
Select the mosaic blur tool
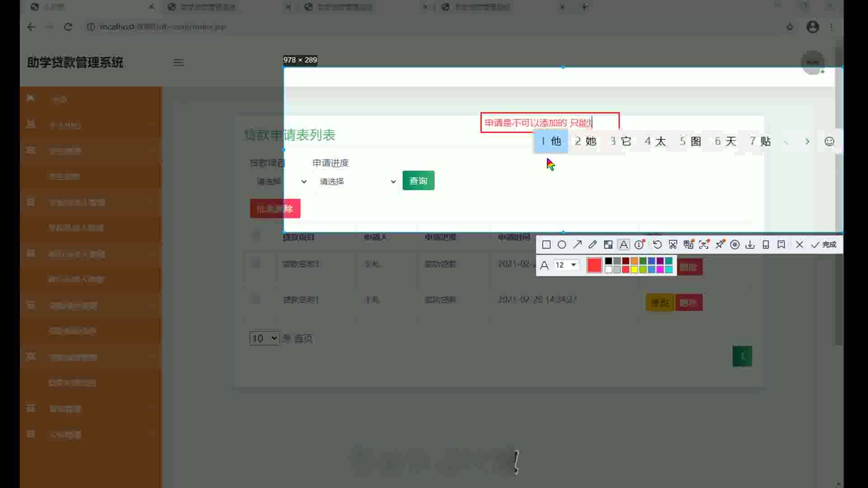(x=608, y=244)
